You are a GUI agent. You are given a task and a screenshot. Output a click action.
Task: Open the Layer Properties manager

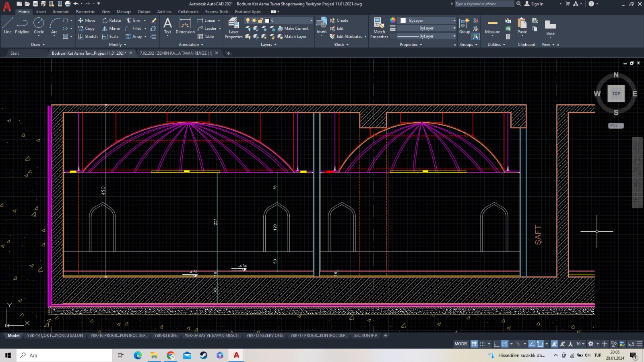pos(233,28)
